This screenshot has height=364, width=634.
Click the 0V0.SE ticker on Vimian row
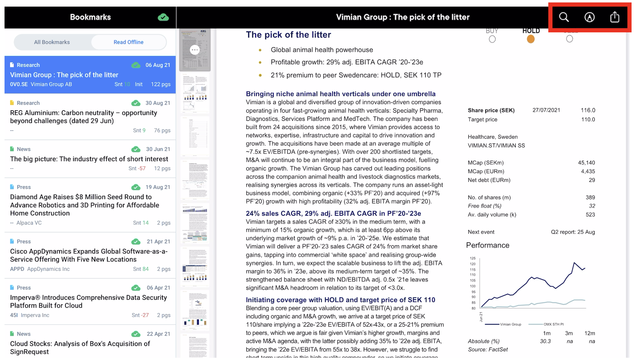[x=19, y=84]
